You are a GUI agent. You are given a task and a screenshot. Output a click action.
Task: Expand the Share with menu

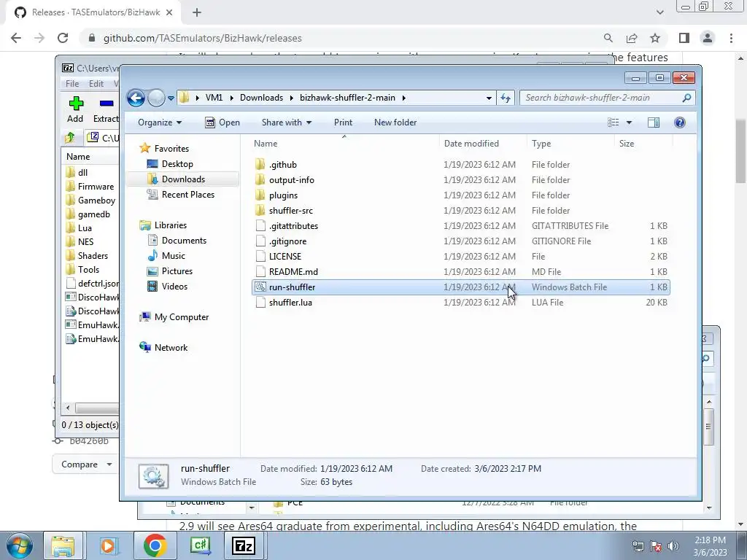pos(286,122)
